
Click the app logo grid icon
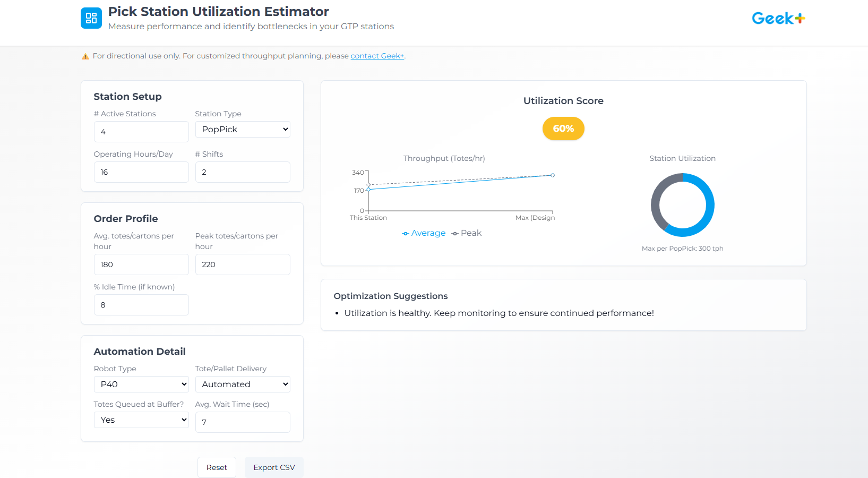[x=91, y=18]
